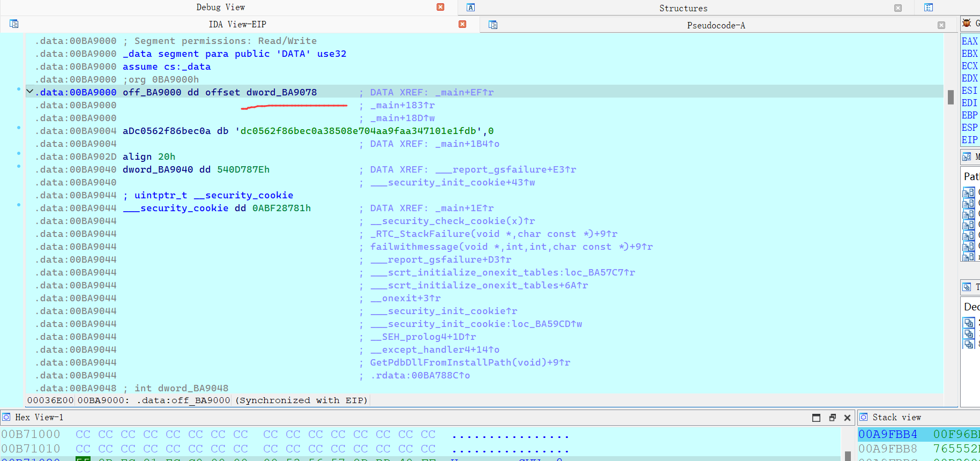Click hex address 00B71010 in Hex View
The height and width of the screenshot is (461, 980).
pos(31,449)
